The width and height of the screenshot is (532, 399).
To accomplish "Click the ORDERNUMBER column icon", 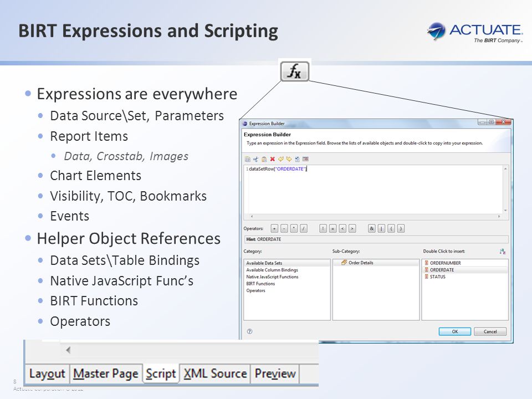I will 427,263.
